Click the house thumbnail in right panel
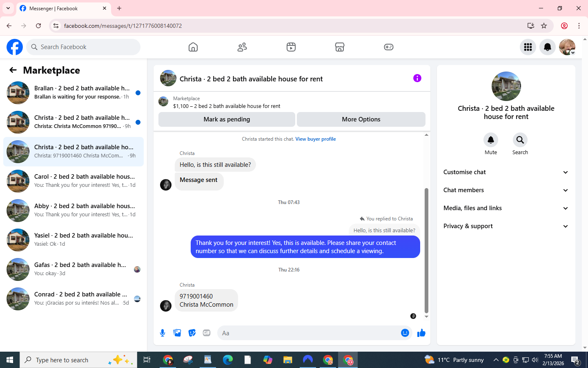588x368 pixels. [x=506, y=86]
